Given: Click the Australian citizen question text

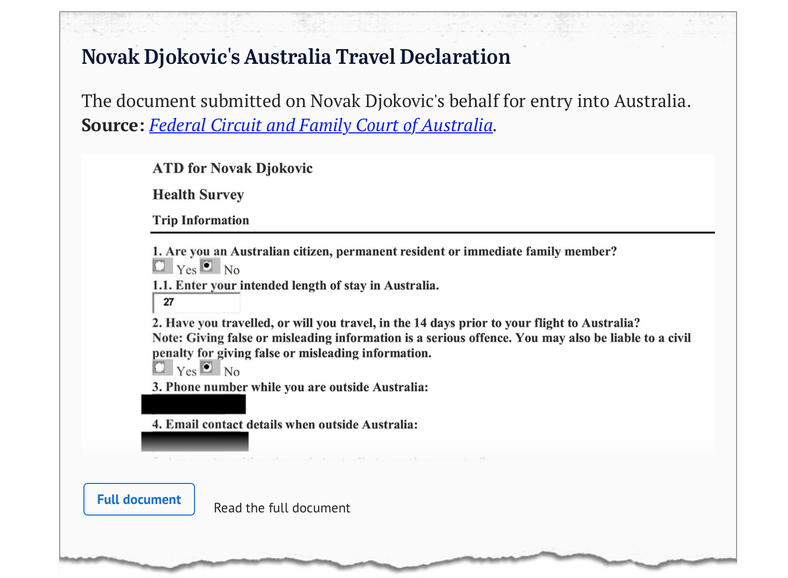Looking at the screenshot, I should [384, 251].
